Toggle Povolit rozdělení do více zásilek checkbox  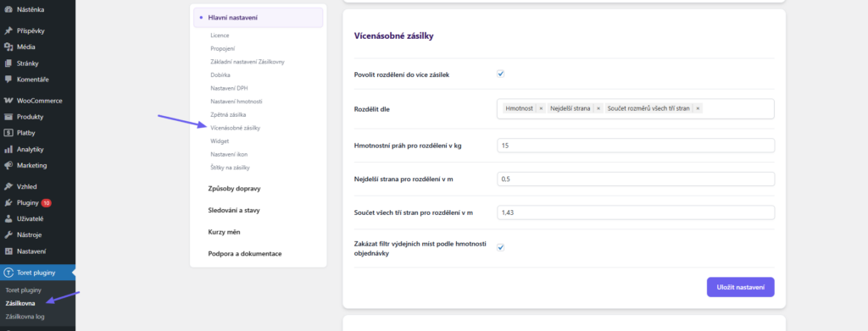coord(500,74)
